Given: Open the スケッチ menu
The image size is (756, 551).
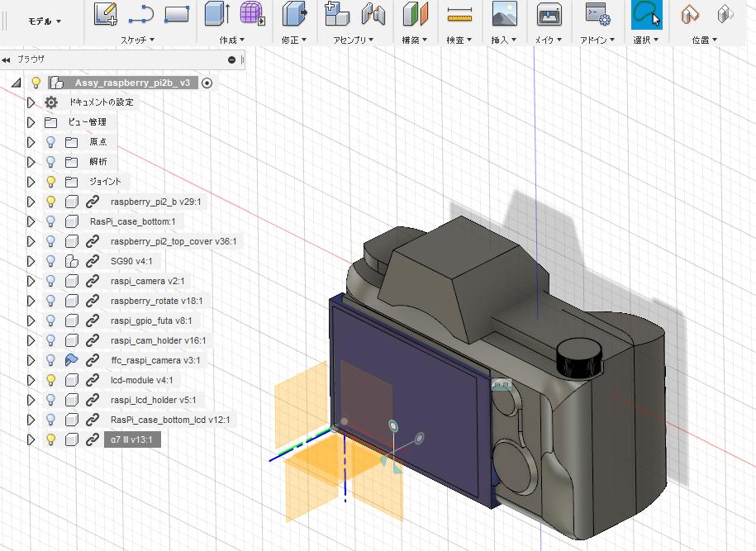Looking at the screenshot, I should pyautogui.click(x=137, y=40).
